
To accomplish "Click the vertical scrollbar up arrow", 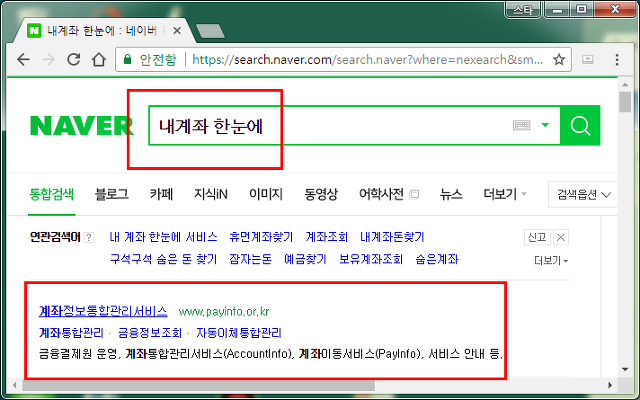I will click(625, 84).
